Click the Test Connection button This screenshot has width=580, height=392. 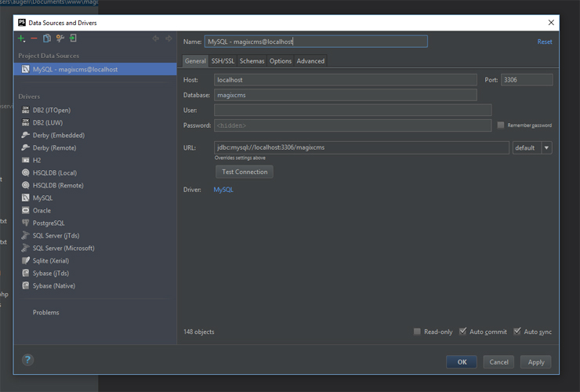click(x=245, y=172)
